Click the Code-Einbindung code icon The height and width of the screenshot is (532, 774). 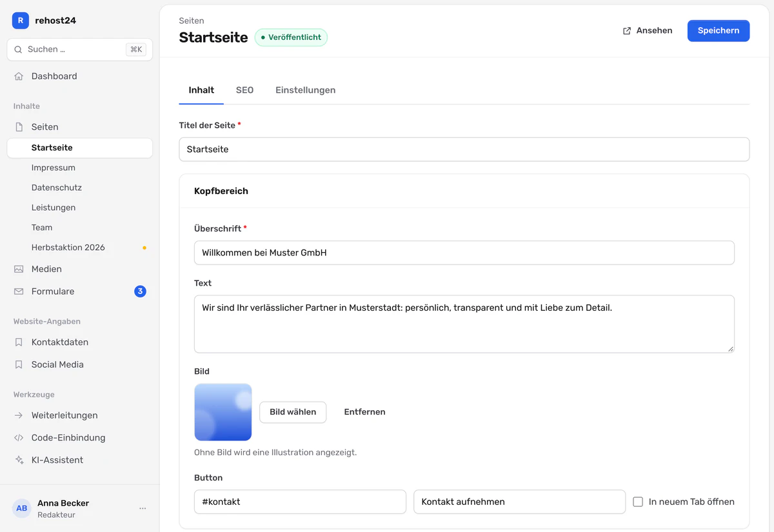19,438
